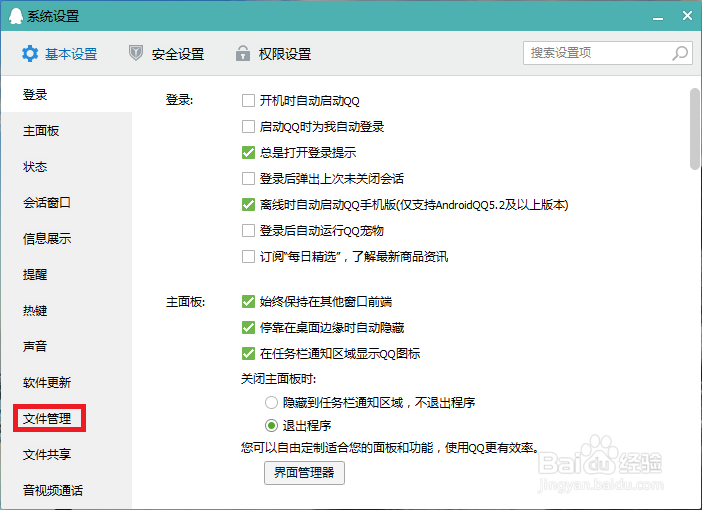Screen dimensions: 702x510
Task: Switch to 基本设置 tab
Action: (60, 54)
